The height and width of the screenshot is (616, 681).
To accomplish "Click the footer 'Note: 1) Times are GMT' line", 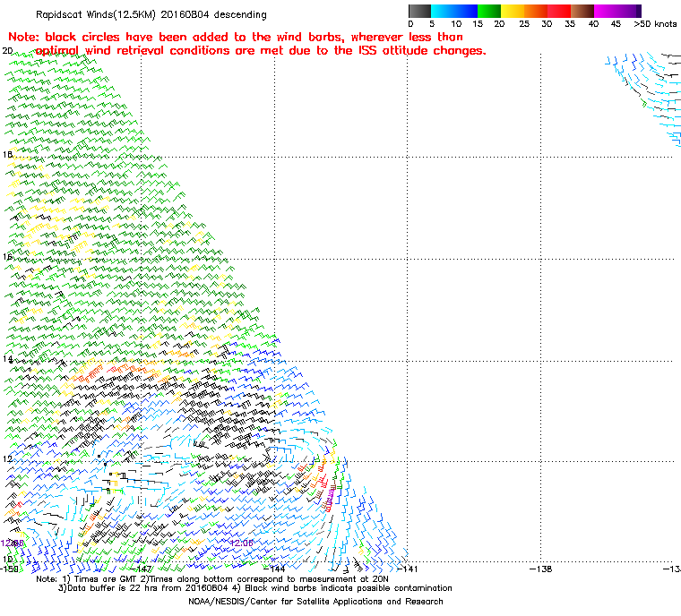I will coord(212,579).
